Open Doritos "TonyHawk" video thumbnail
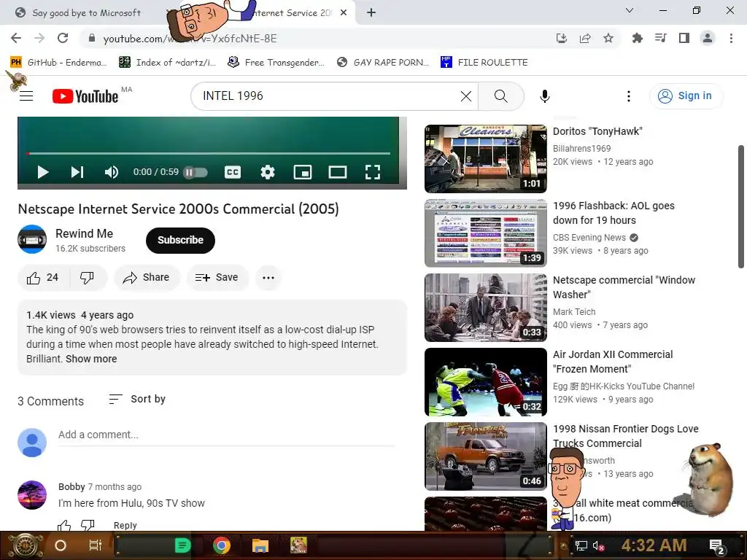 tap(485, 158)
